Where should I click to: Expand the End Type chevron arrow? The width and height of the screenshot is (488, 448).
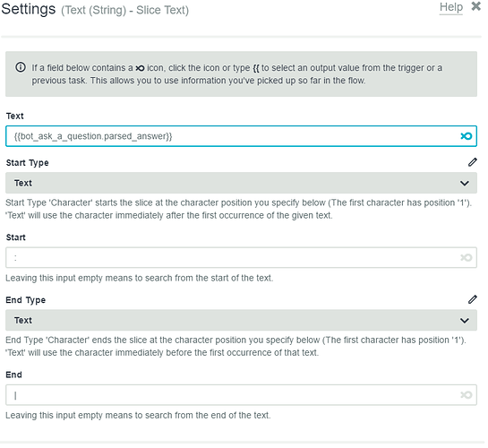point(465,321)
